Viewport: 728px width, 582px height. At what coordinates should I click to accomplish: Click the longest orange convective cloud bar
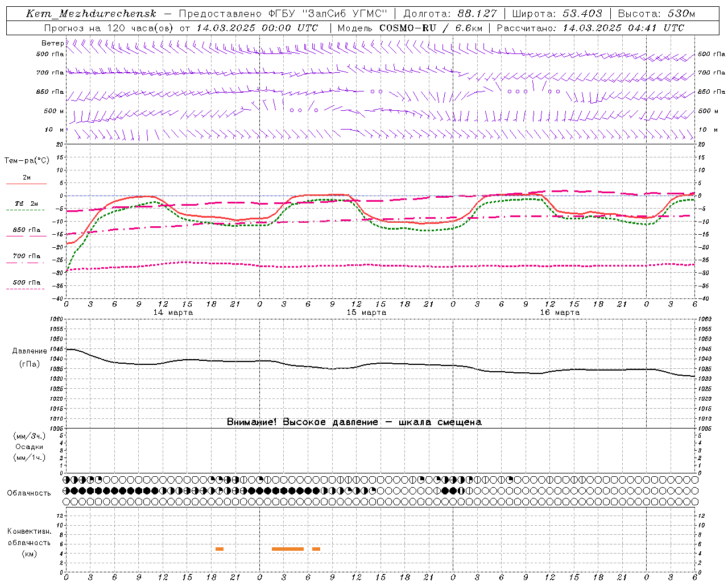tap(288, 549)
